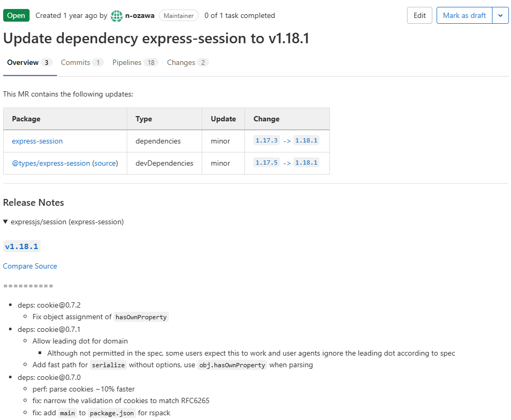Click the "deps: cookie@0.7.1" list item
The height and width of the screenshot is (420, 511).
tap(49, 329)
